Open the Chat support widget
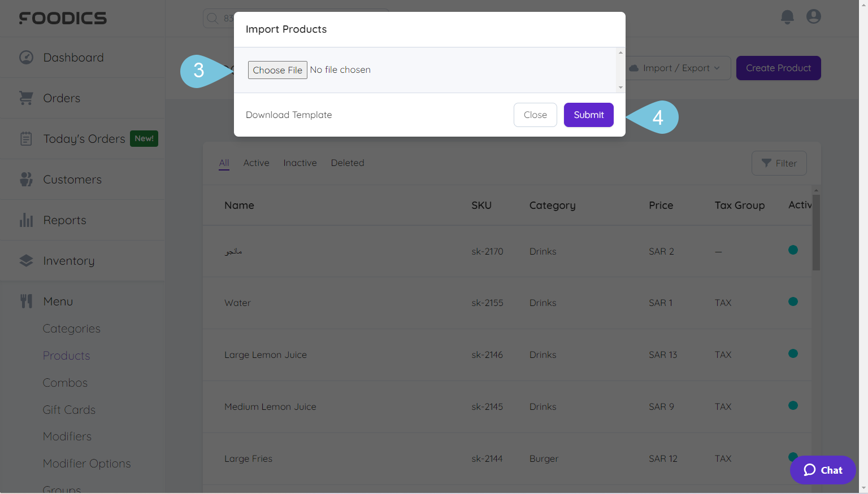This screenshot has height=494, width=868. pyautogui.click(x=823, y=470)
